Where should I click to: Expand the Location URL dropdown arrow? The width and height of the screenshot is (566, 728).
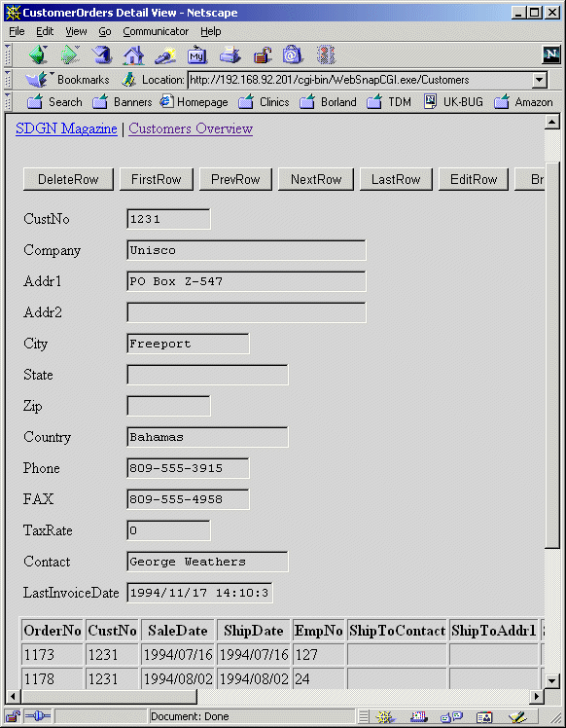click(539, 80)
